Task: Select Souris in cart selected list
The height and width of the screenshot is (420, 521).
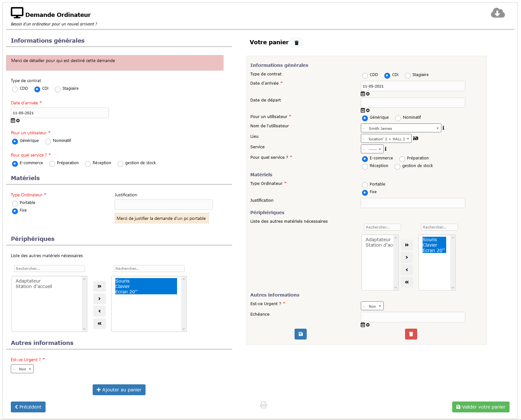Action: click(434, 240)
